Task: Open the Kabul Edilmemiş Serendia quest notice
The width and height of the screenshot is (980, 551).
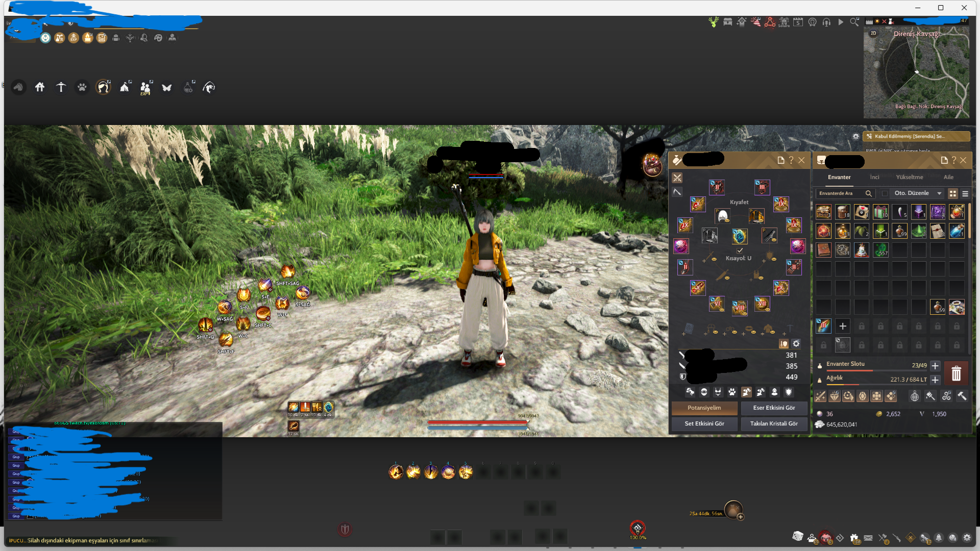Action: (x=916, y=136)
